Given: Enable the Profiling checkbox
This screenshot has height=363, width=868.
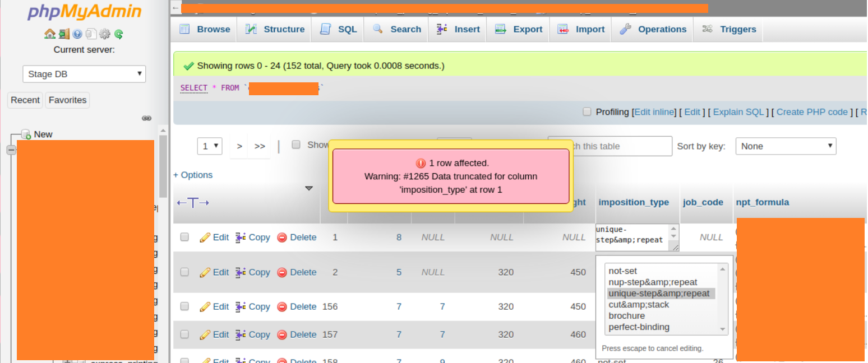Looking at the screenshot, I should (x=587, y=111).
